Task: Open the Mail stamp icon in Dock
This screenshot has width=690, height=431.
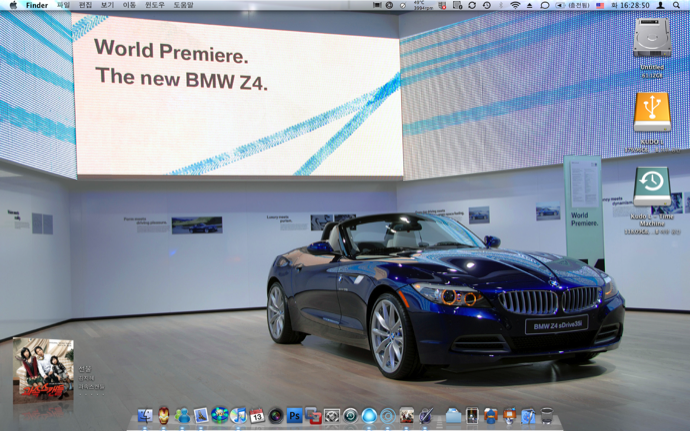Action: (201, 416)
